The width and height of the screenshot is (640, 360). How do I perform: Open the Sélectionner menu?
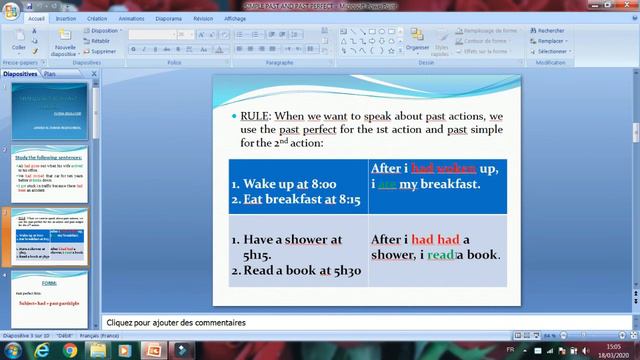(x=551, y=51)
